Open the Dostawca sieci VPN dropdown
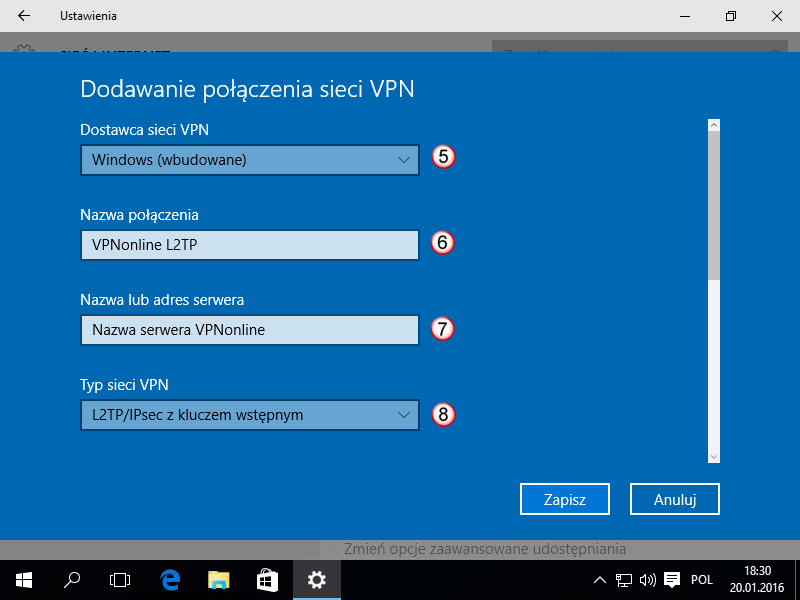Screen dimensions: 800x600 coord(249,160)
